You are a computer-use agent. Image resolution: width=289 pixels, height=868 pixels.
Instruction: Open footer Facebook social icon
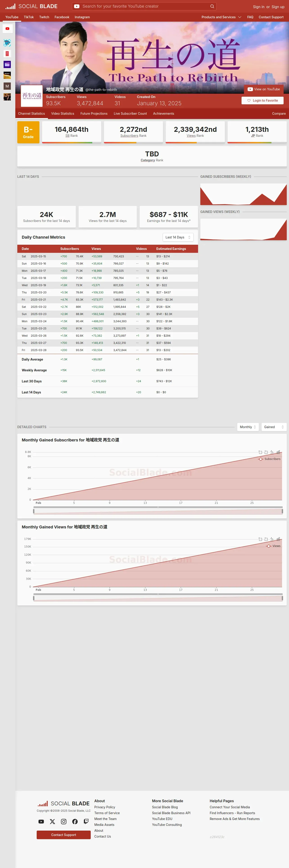pyautogui.click(x=75, y=822)
